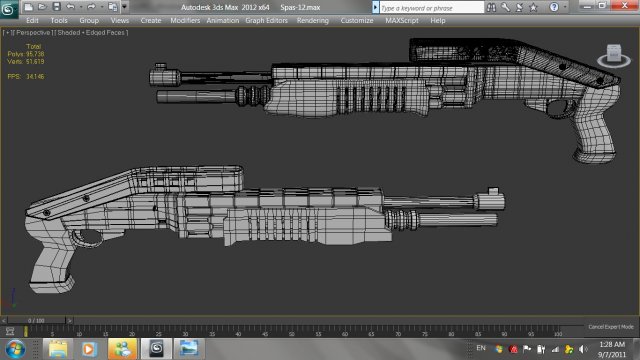Image resolution: width=640 pixels, height=360 pixels.
Task: Open Windows Live Messenger from the taskbar
Action: 122,349
